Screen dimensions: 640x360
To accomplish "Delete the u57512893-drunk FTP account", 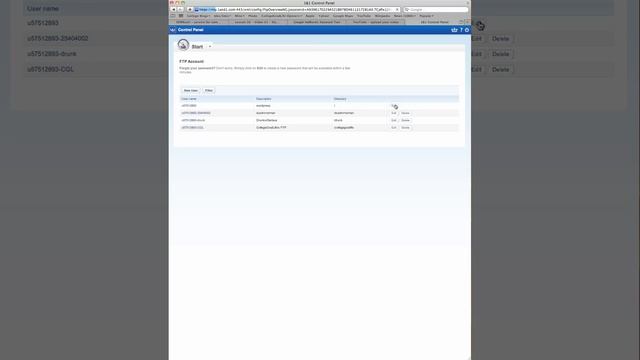I will (405, 120).
